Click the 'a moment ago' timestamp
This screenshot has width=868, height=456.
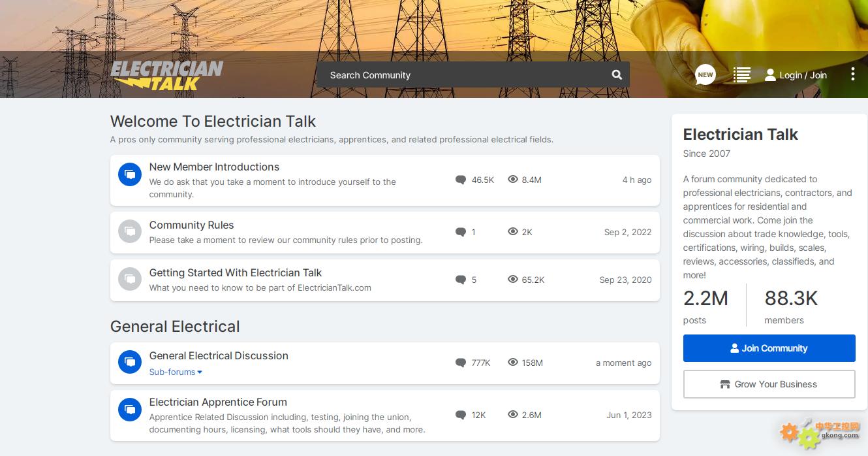pyautogui.click(x=623, y=363)
